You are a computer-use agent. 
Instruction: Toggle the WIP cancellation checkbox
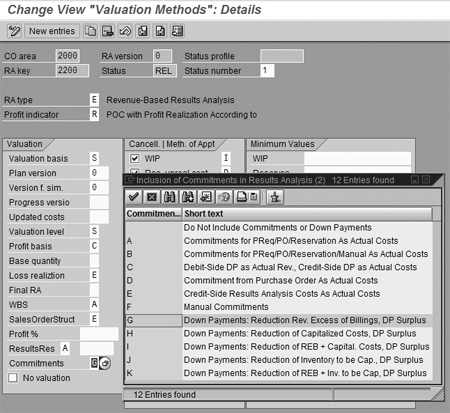pyautogui.click(x=134, y=158)
